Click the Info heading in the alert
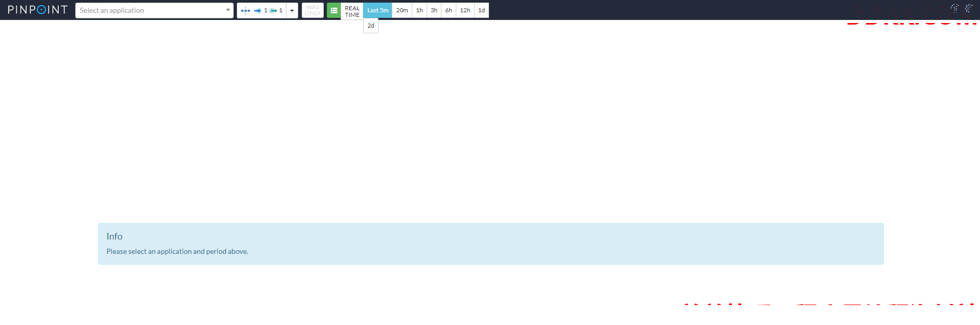 pos(115,236)
